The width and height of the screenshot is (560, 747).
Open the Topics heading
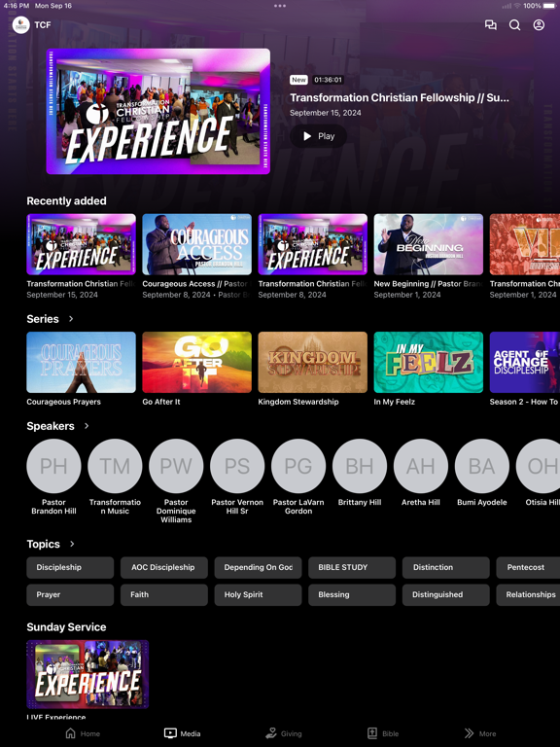(x=43, y=544)
